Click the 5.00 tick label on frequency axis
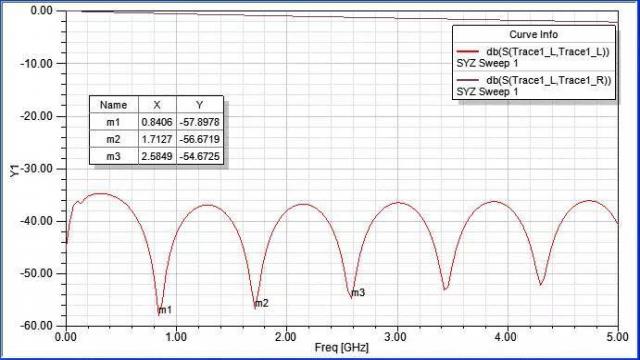The height and width of the screenshot is (360, 640). (617, 337)
